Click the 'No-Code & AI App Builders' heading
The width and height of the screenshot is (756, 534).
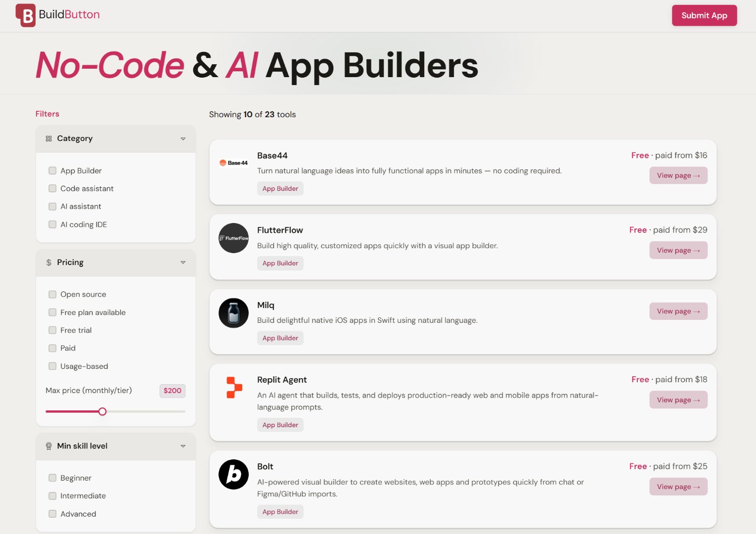coord(257,65)
